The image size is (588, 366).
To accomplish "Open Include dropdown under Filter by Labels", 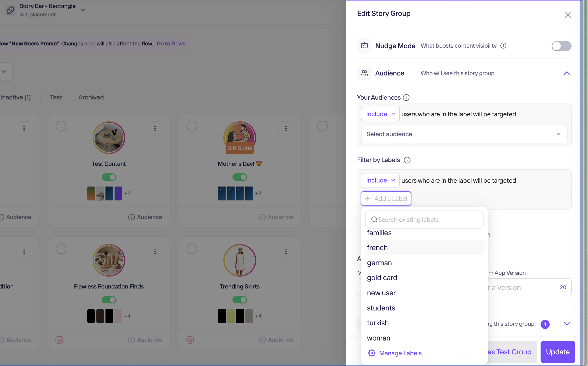I will (x=380, y=180).
